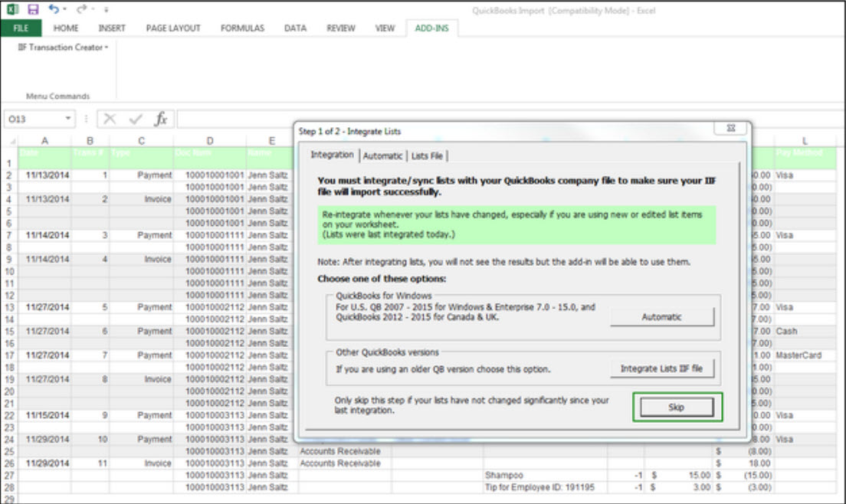This screenshot has height=504, width=846.
Task: Open the Customize Quick Access Toolbar menu
Action: [106, 10]
